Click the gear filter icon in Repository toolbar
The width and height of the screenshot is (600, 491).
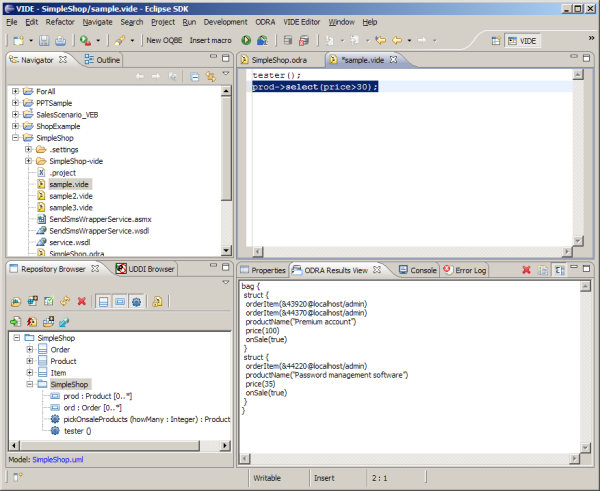coord(136,302)
